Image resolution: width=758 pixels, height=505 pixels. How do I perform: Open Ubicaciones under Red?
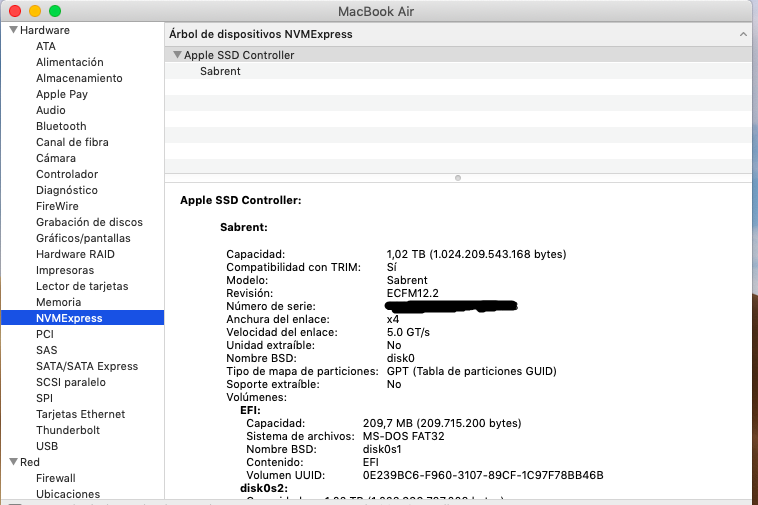[68, 493]
